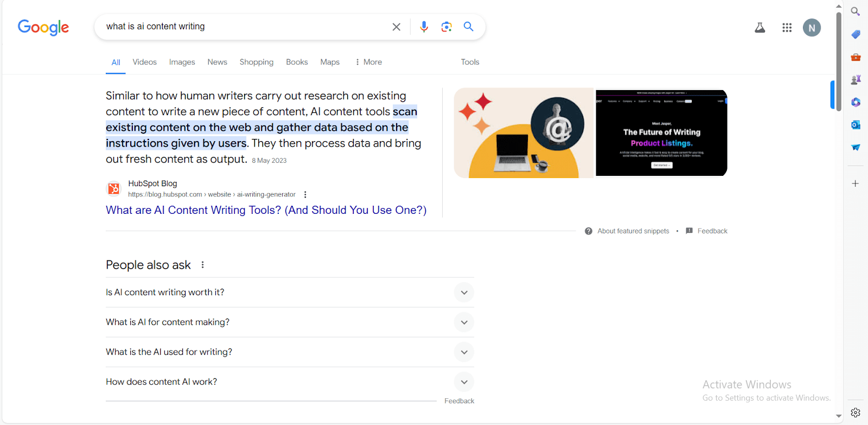The image size is (868, 425).
Task: Open sidebar shopping tag icon
Action: coord(856,34)
